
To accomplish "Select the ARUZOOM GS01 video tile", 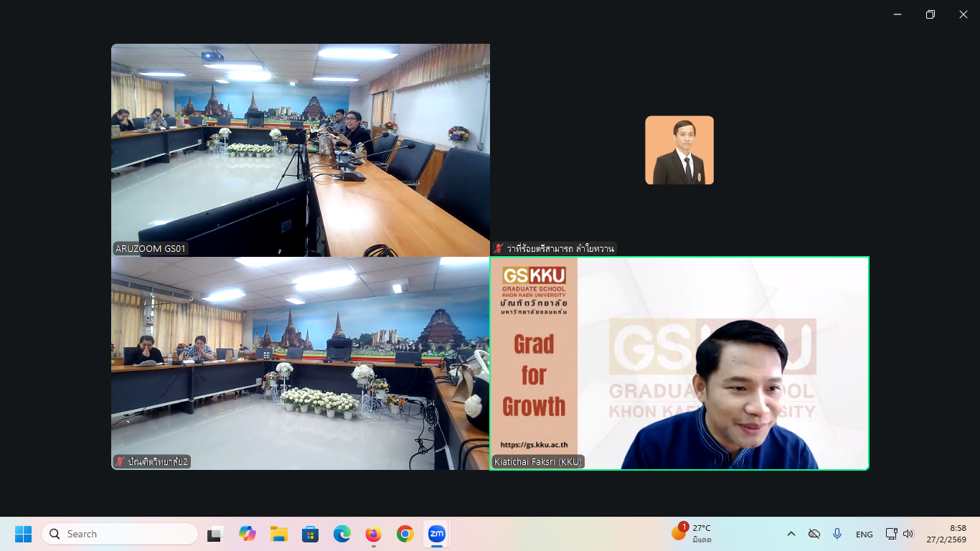I will pyautogui.click(x=301, y=150).
